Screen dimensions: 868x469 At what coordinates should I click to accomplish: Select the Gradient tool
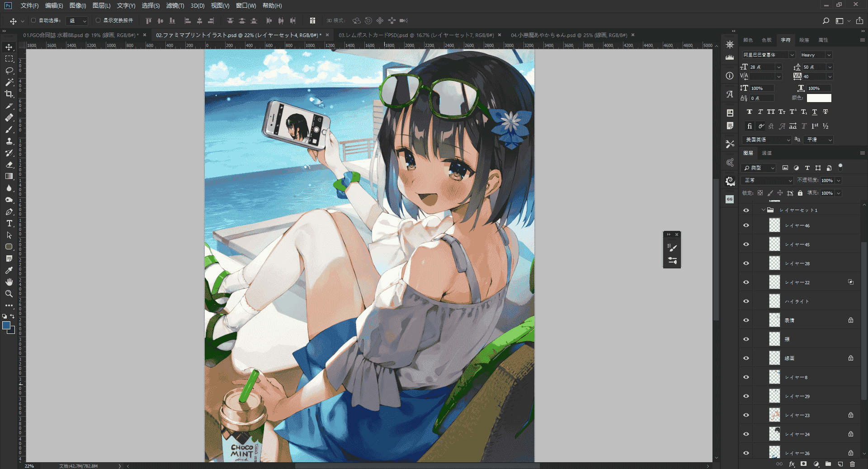click(x=9, y=176)
